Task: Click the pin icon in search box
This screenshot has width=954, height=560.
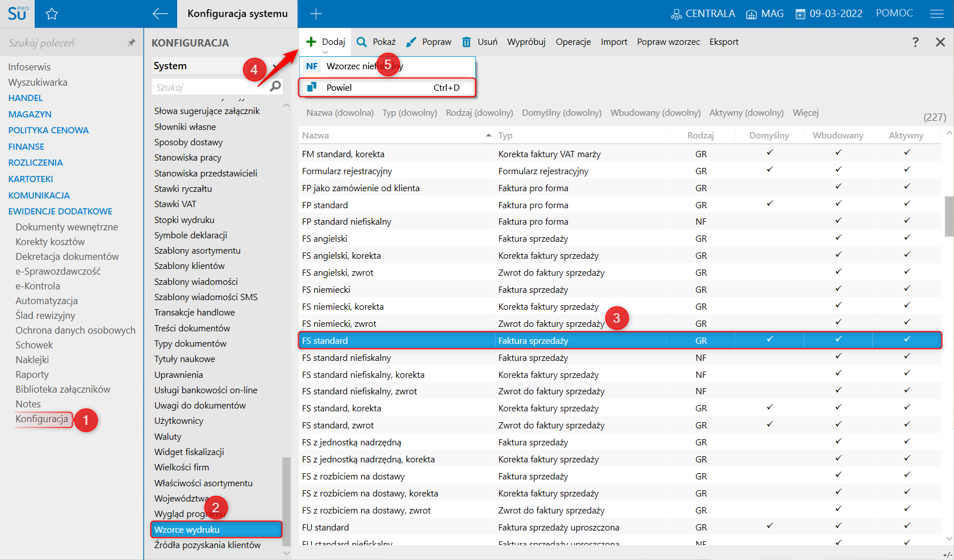Action: click(x=131, y=43)
